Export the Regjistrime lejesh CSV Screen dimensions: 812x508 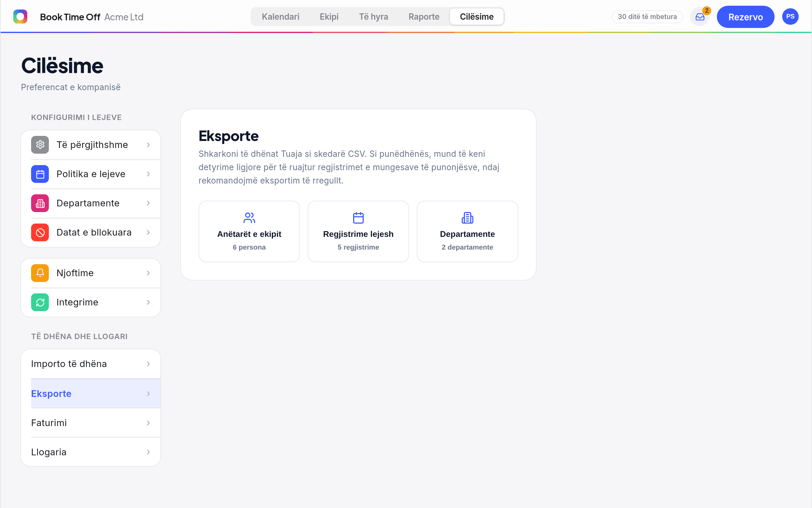358,231
